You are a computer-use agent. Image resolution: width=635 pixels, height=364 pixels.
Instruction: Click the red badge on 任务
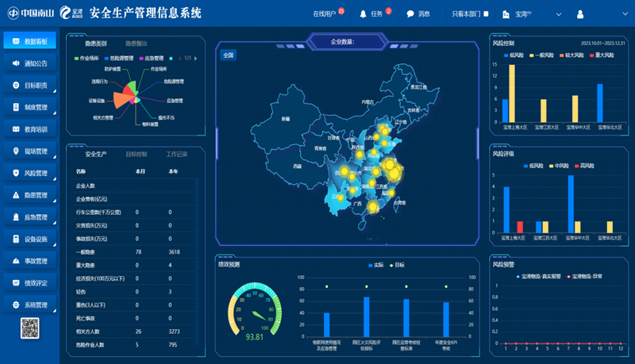coord(388,11)
